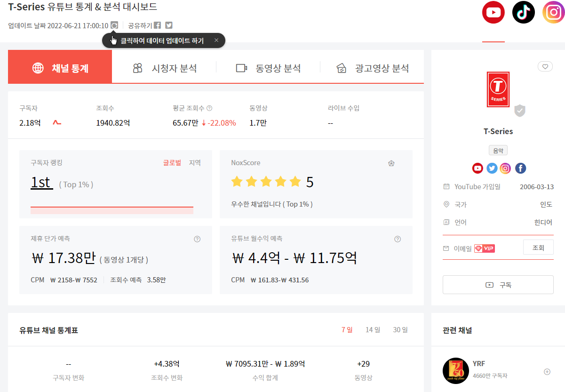Screen dimensions: 565x392
Task: Click the NoxScore five-star rating
Action: [266, 182]
